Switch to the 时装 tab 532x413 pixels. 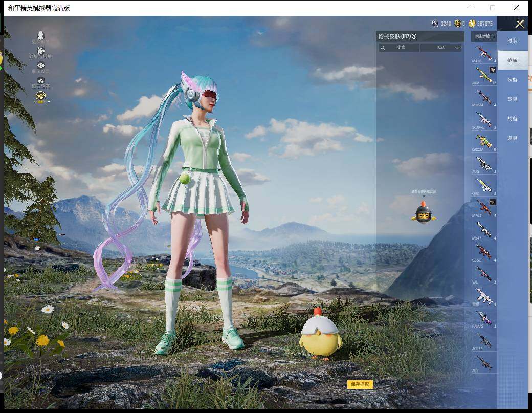pos(512,41)
